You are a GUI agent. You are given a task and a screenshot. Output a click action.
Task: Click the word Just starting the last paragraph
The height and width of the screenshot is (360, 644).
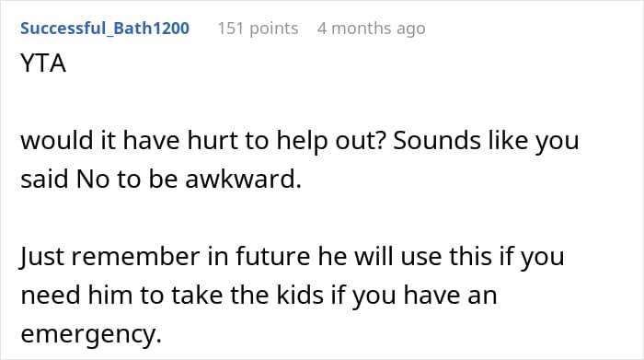(42, 257)
